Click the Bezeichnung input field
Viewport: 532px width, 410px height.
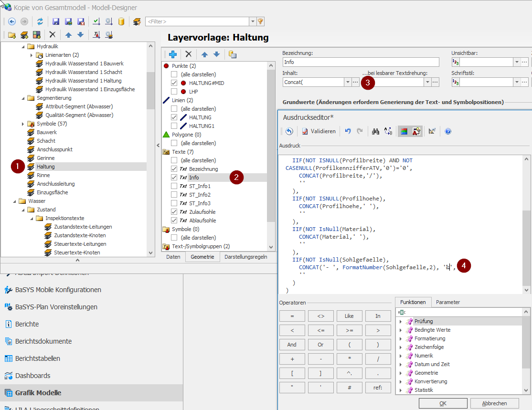coord(361,62)
